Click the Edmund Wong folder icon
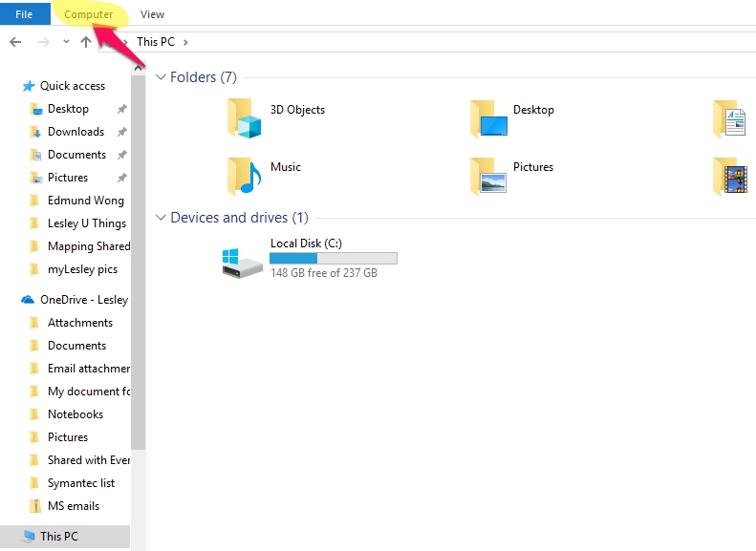 pos(34,201)
